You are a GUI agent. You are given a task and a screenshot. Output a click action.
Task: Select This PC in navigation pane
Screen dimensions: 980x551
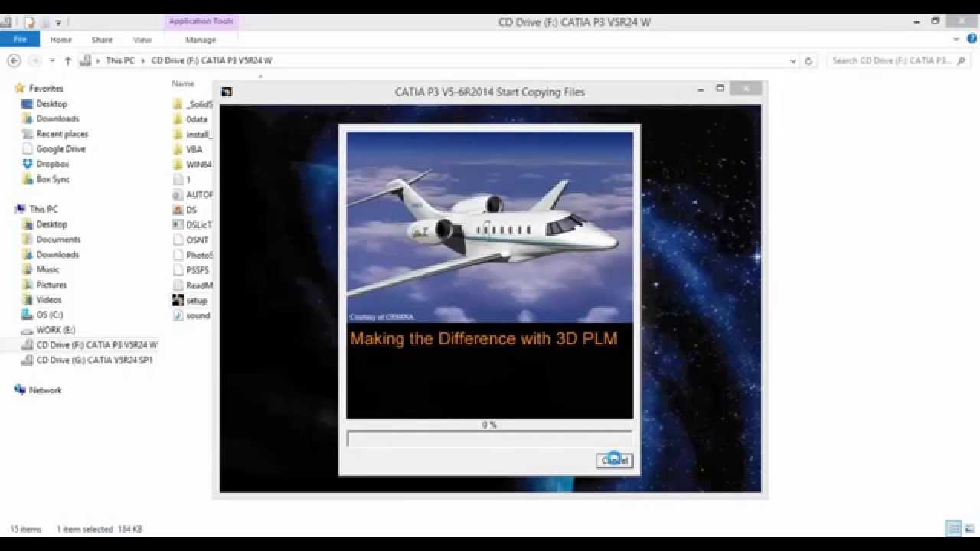43,209
